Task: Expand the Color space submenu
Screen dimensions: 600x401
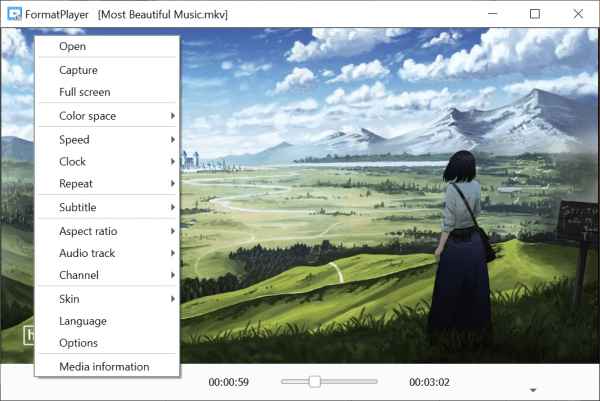Action: [107, 116]
